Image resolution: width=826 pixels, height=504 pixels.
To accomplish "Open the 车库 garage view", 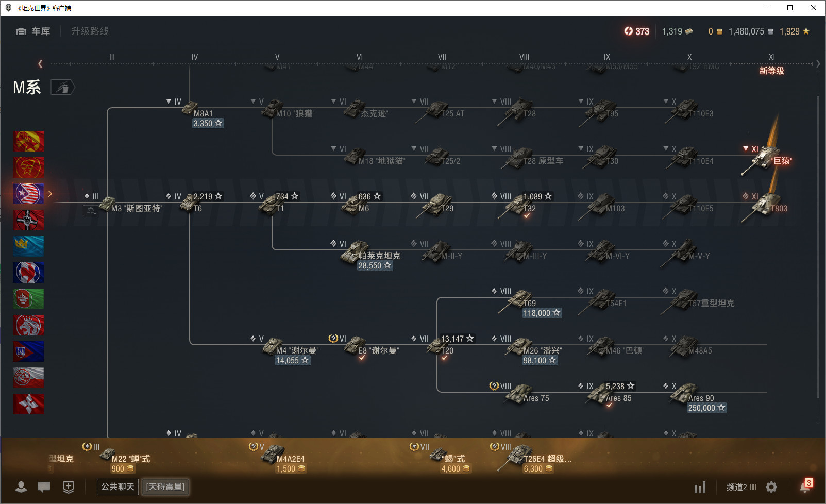I will coord(33,31).
